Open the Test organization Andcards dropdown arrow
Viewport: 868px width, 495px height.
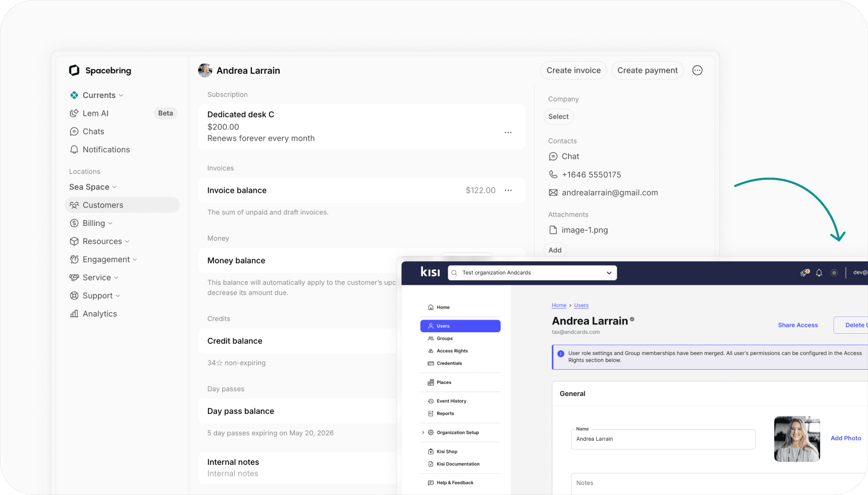pyautogui.click(x=609, y=273)
